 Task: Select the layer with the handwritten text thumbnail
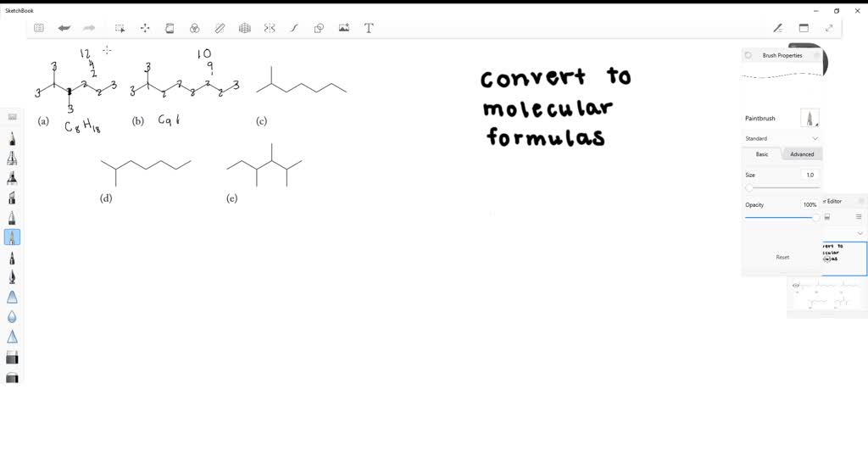(x=844, y=258)
